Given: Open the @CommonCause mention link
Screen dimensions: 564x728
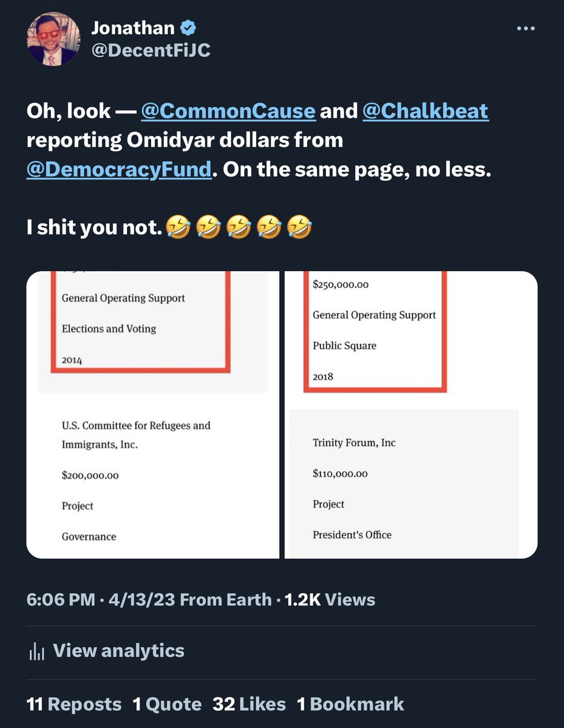Looking at the screenshot, I should click(228, 111).
